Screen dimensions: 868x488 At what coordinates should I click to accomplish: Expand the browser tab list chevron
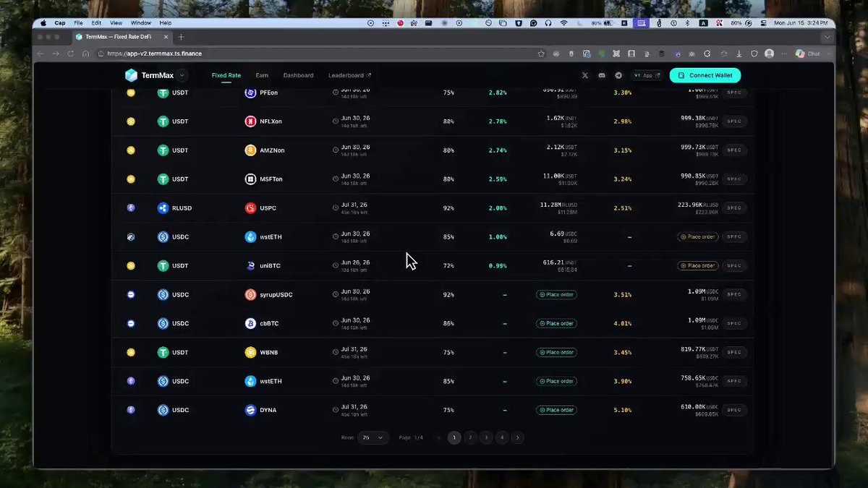[x=827, y=37]
